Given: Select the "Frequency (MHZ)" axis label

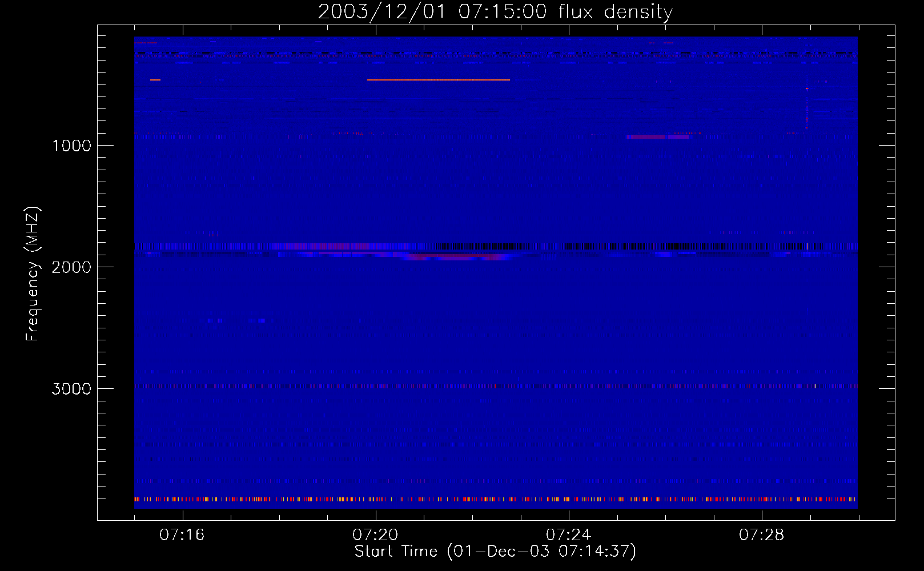Looking at the screenshot, I should (33, 274).
